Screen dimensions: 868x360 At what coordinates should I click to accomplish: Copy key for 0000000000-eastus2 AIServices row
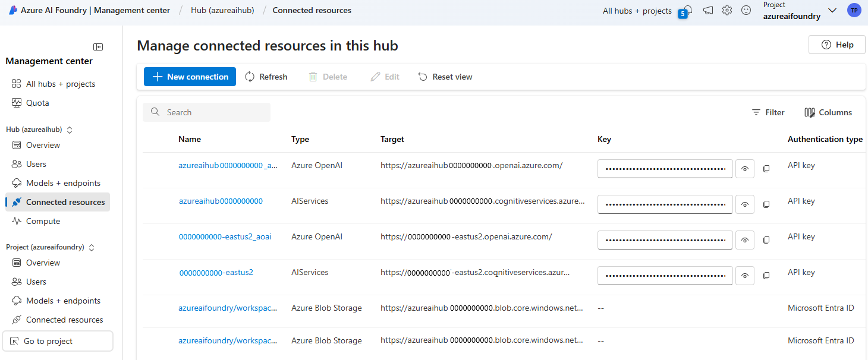pos(766,276)
